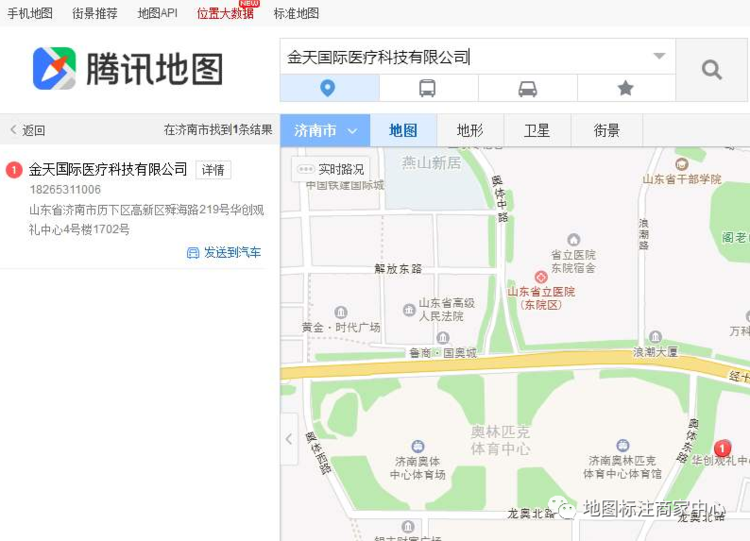
Task: Open the 济南市 city dropdown
Action: [325, 130]
